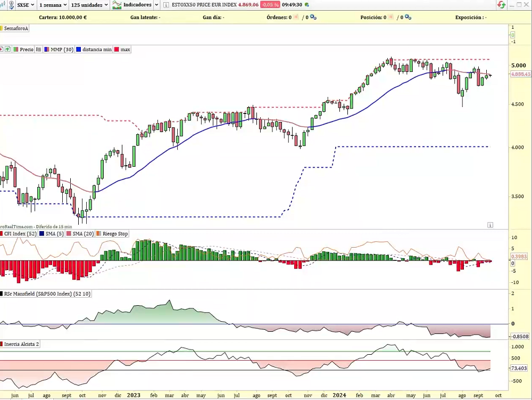This screenshot has width=532, height=400.
Task: Click the Indicadores chart icon
Action: pyautogui.click(x=117, y=5)
